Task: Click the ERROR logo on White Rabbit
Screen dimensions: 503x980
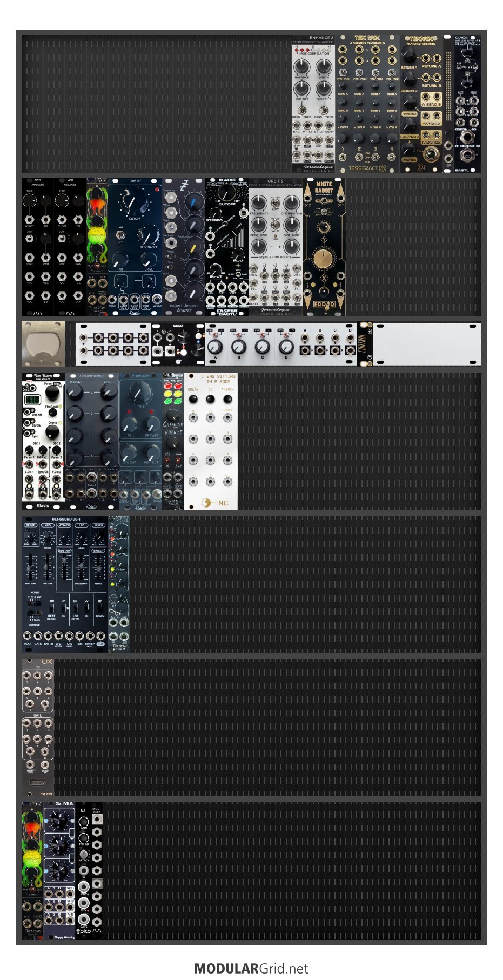Action: (x=324, y=304)
